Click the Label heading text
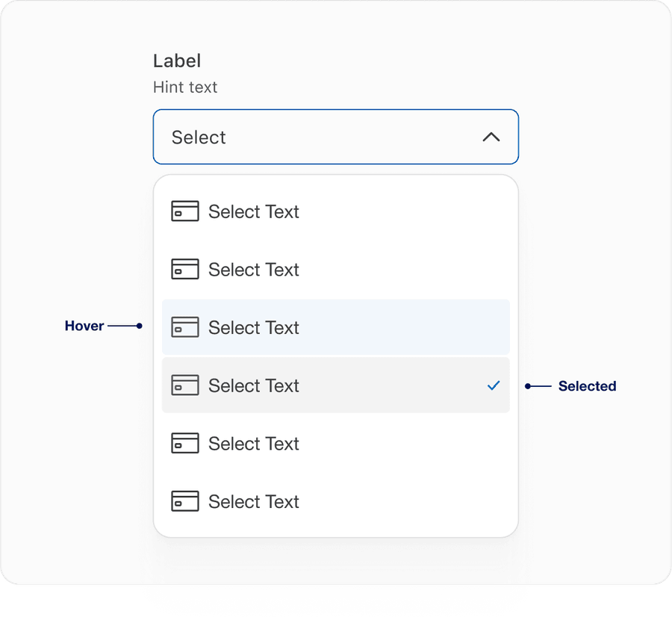This screenshot has width=672, height=632. click(x=177, y=61)
